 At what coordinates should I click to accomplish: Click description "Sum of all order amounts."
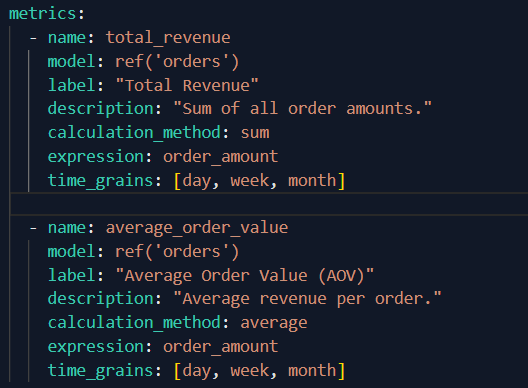302,109
